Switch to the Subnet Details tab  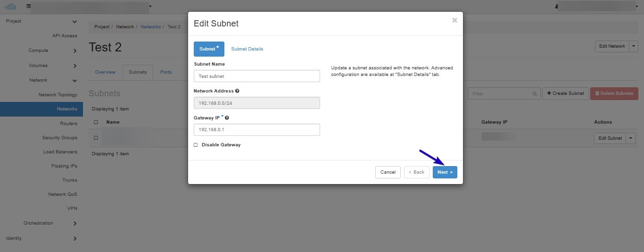[247, 49]
